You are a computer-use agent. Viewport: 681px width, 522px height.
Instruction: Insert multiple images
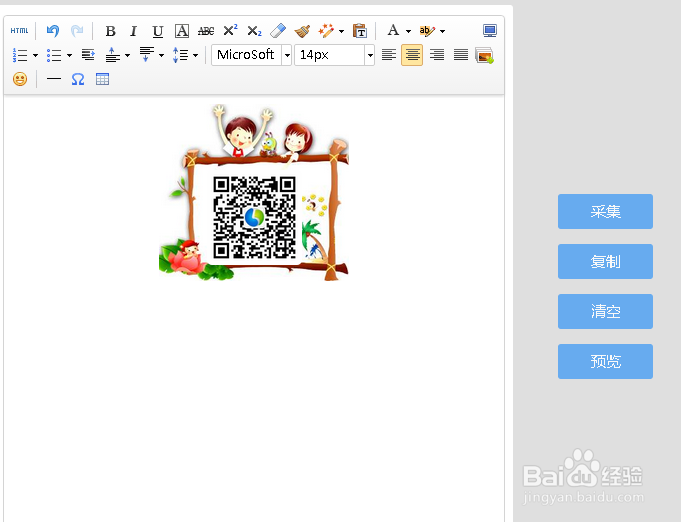click(x=484, y=55)
